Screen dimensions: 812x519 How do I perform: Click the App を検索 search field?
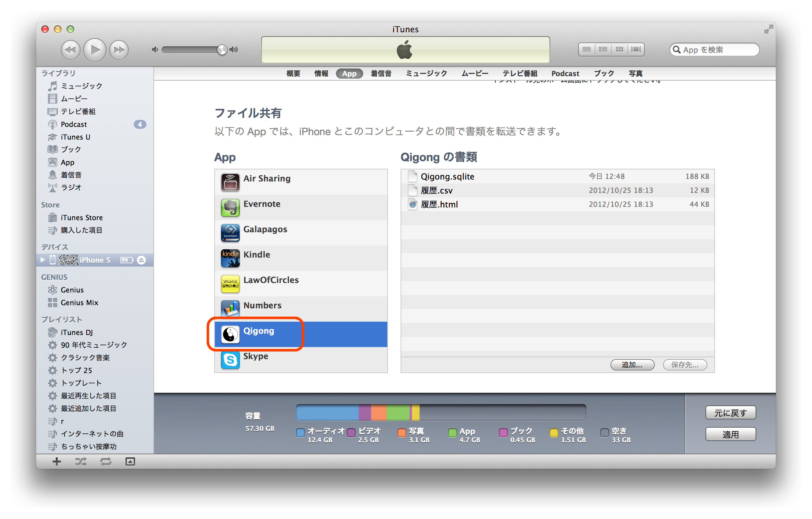point(718,50)
